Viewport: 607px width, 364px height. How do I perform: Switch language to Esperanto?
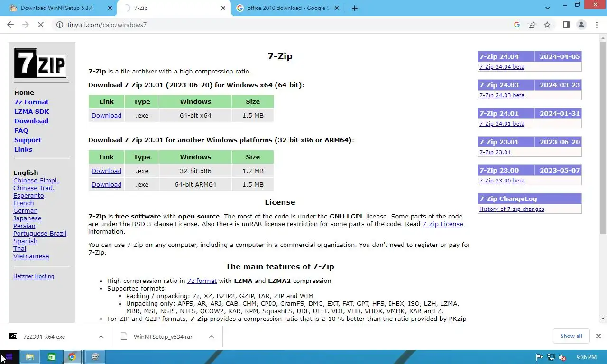tap(28, 195)
